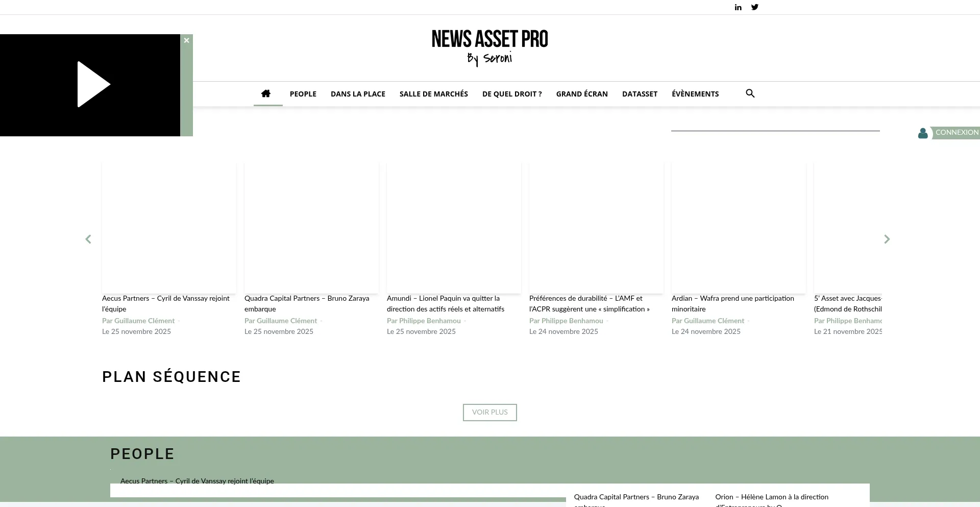Viewport: 980px width, 507px height.
Task: Open the Dans la Place menu
Action: [x=358, y=94]
